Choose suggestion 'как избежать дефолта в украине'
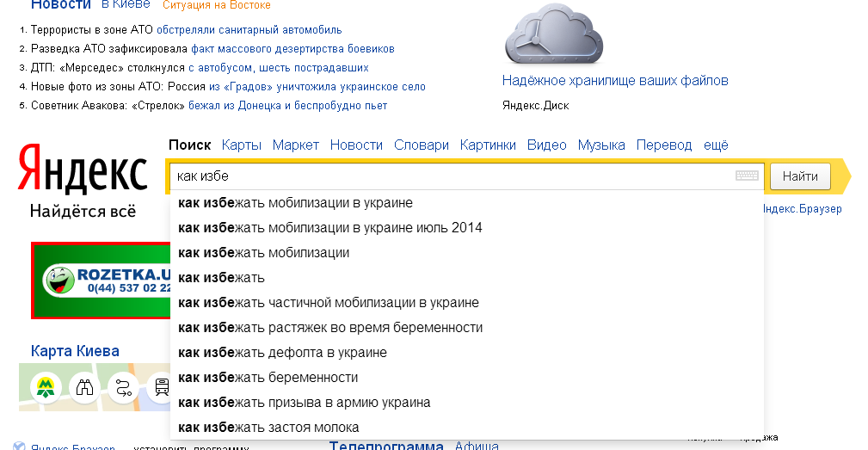Screen dimensions: 868x450 click(466, 352)
